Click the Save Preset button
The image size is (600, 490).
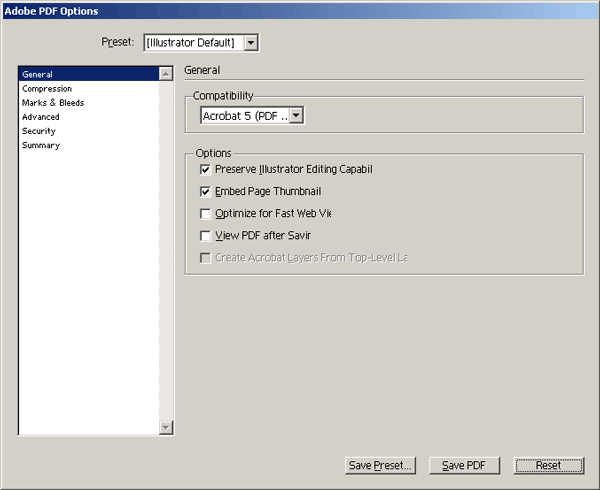tap(380, 465)
